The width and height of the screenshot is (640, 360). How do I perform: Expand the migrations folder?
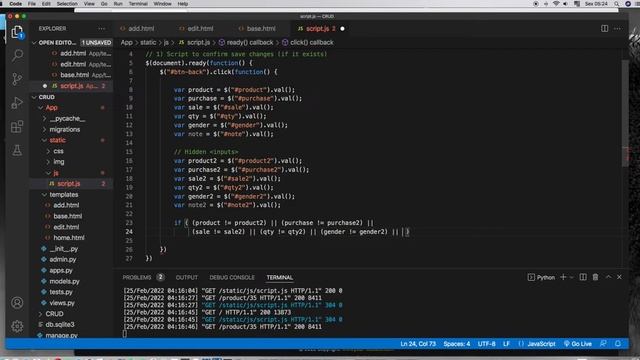[44, 129]
